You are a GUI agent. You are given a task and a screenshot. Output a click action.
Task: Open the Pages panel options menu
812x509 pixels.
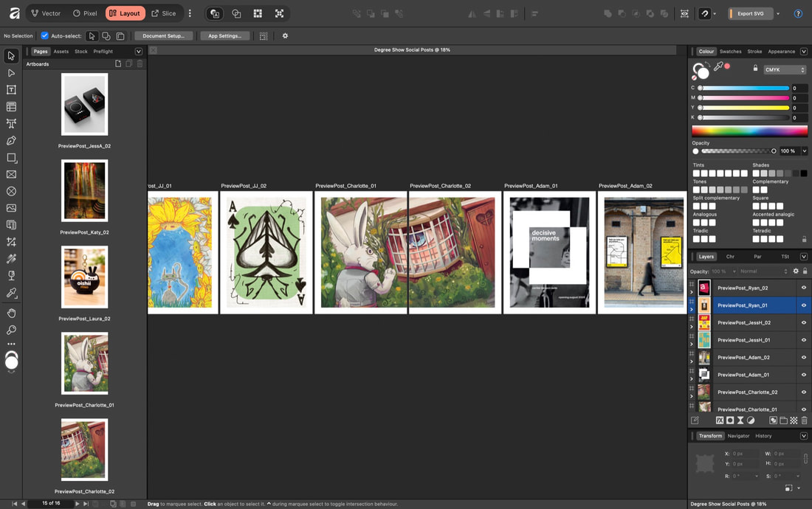[x=138, y=51]
